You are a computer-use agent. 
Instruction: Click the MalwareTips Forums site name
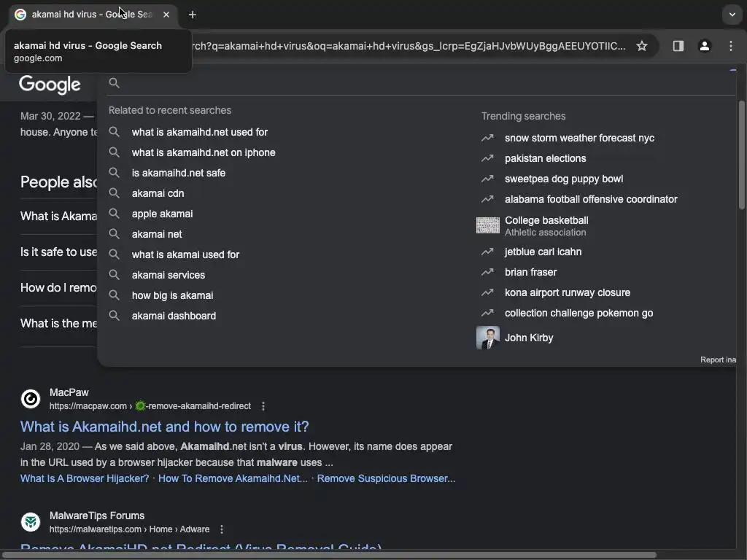pyautogui.click(x=97, y=516)
